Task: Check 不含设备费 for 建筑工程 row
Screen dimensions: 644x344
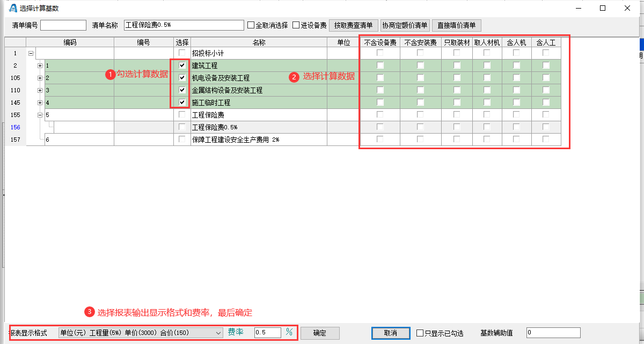Action: point(380,65)
